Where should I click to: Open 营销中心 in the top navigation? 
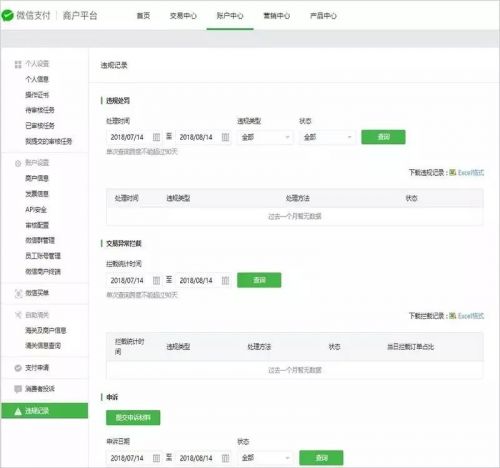coord(276,16)
